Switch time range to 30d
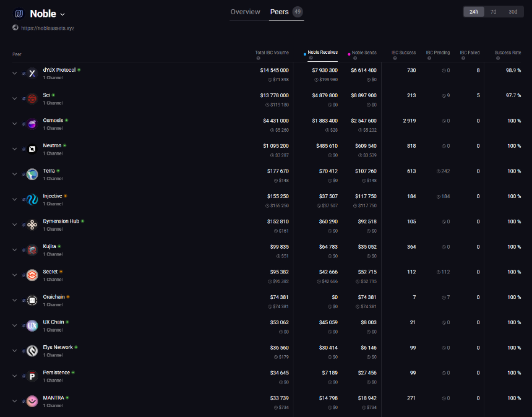This screenshot has height=417, width=532. (513, 12)
